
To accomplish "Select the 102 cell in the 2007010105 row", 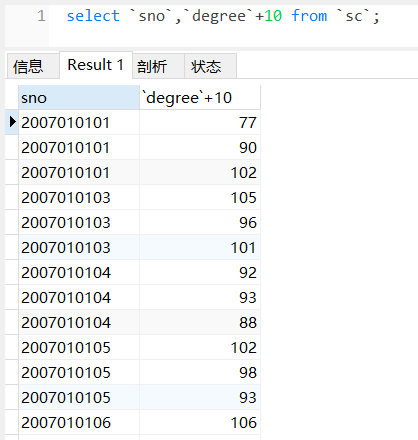I will (200, 347).
